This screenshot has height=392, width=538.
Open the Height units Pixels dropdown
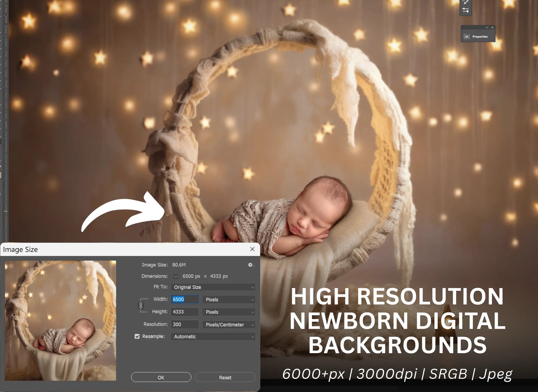(x=229, y=312)
